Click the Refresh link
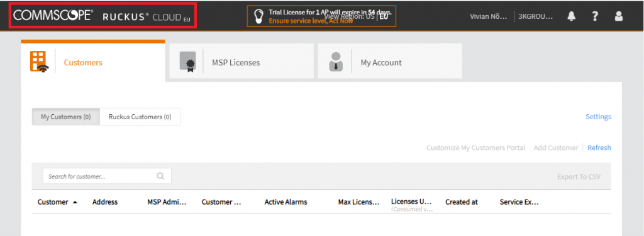644x236 pixels. (x=599, y=147)
